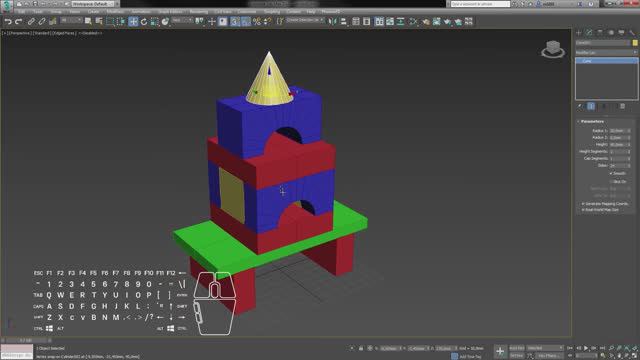
Task: Open the viewport [+] general menu
Action: (x=4, y=33)
